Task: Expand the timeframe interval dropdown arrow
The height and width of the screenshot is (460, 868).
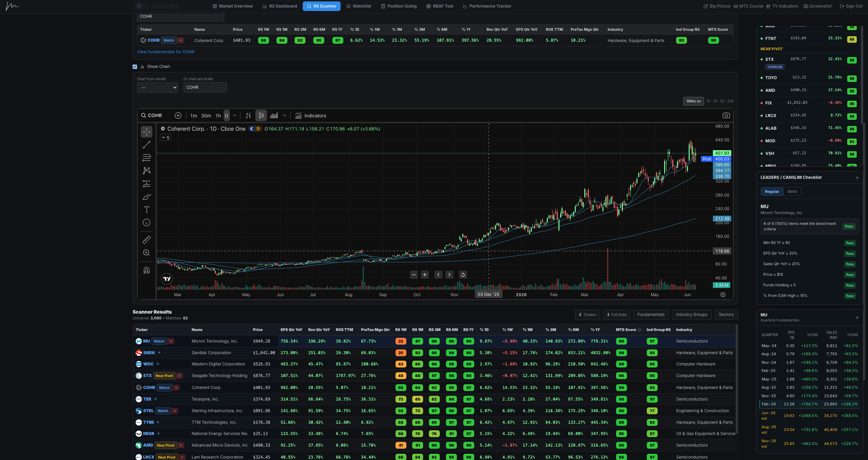Action: coord(235,116)
